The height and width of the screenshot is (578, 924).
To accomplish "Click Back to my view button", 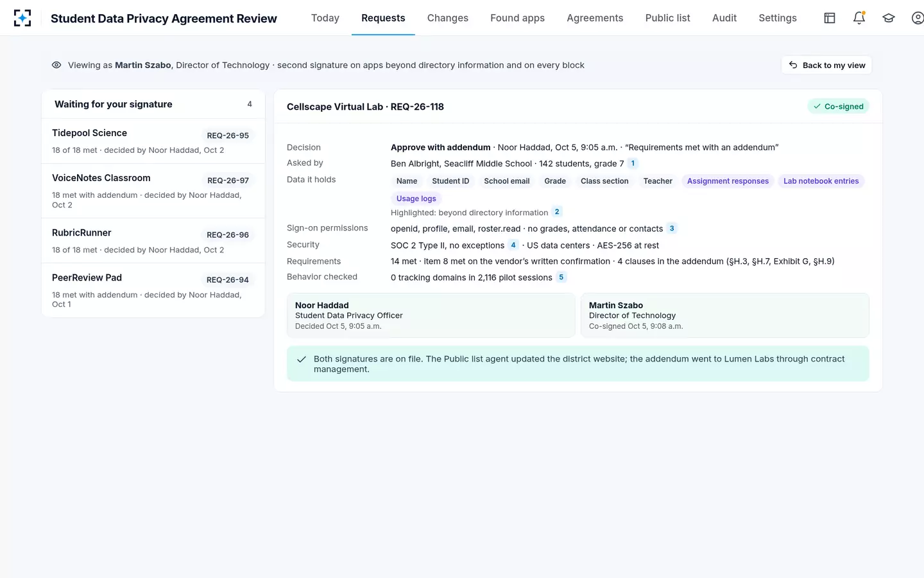I will (x=826, y=65).
